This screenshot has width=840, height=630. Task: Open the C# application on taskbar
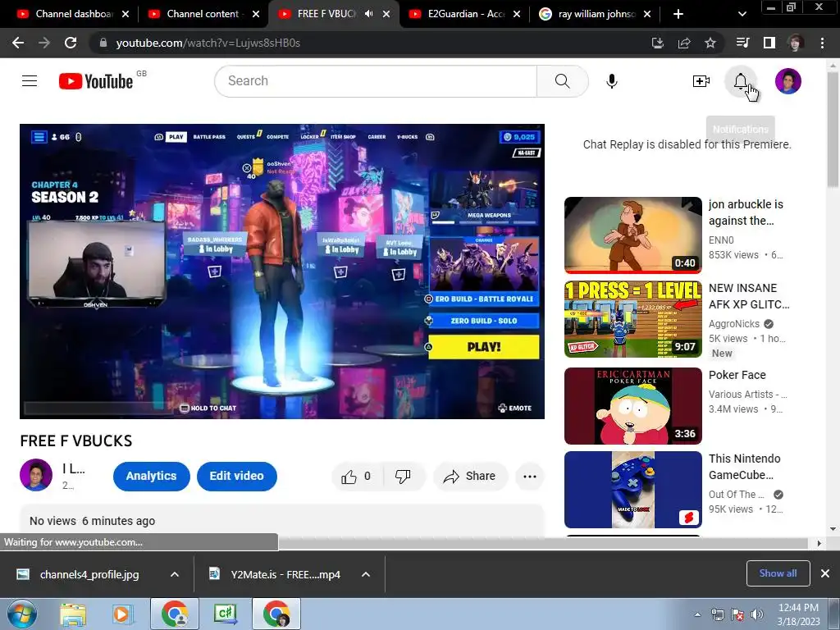tap(226, 614)
